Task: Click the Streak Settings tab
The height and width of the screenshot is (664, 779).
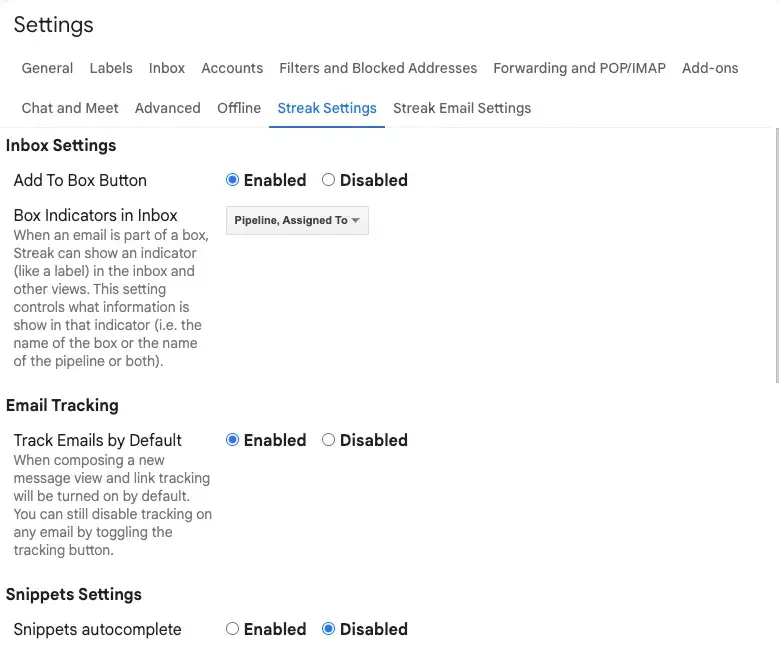Action: [x=327, y=108]
